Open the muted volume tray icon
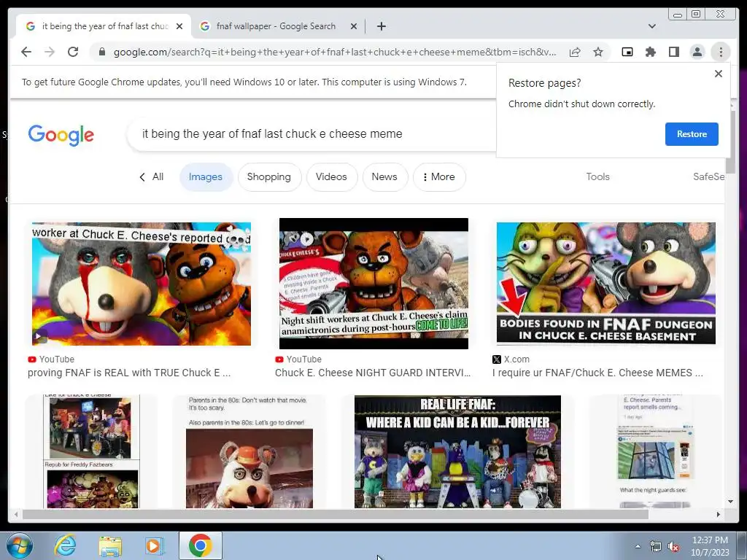747x560 pixels. [673, 547]
